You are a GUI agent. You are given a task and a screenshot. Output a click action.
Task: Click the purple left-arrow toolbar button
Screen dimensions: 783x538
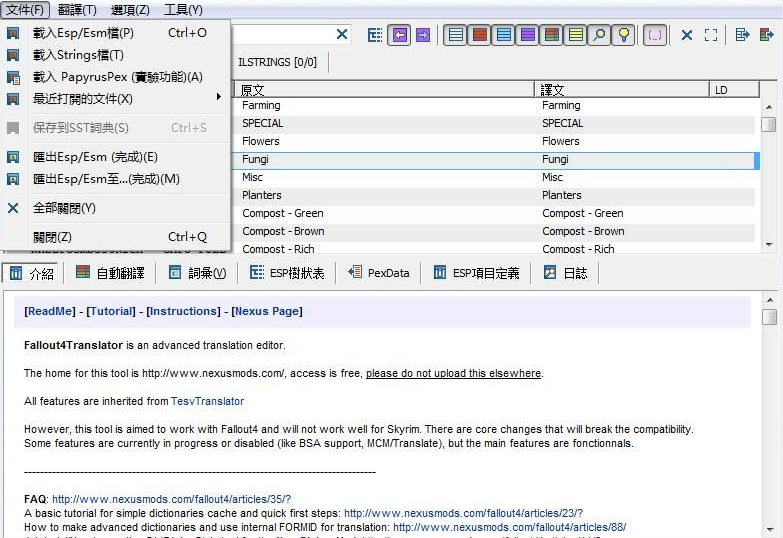[399, 35]
